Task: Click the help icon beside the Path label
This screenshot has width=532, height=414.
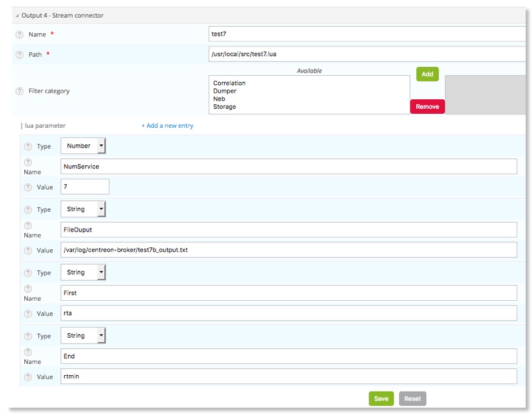Action: [x=19, y=55]
